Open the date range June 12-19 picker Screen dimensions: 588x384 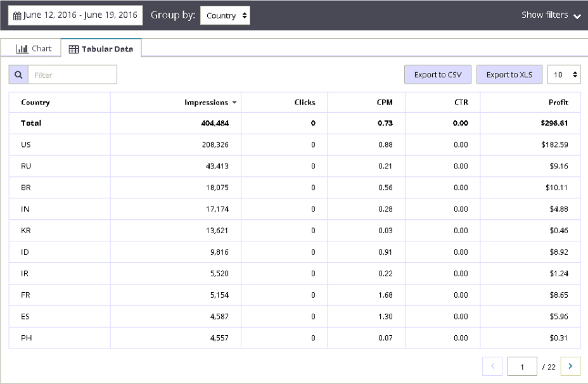pyautogui.click(x=75, y=16)
